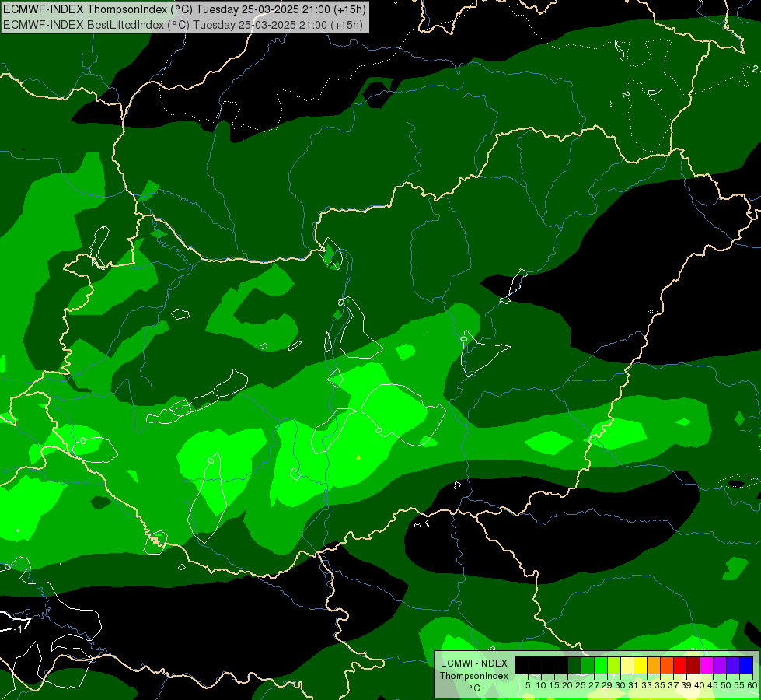761x700 pixels.
Task: Click the medium green 25–27 legend swatch
Action: 588,665
